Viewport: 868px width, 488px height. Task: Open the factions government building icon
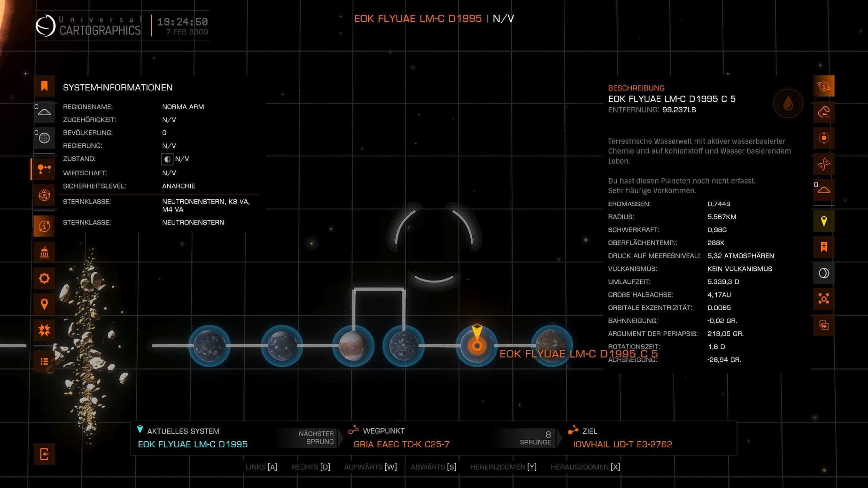point(44,252)
